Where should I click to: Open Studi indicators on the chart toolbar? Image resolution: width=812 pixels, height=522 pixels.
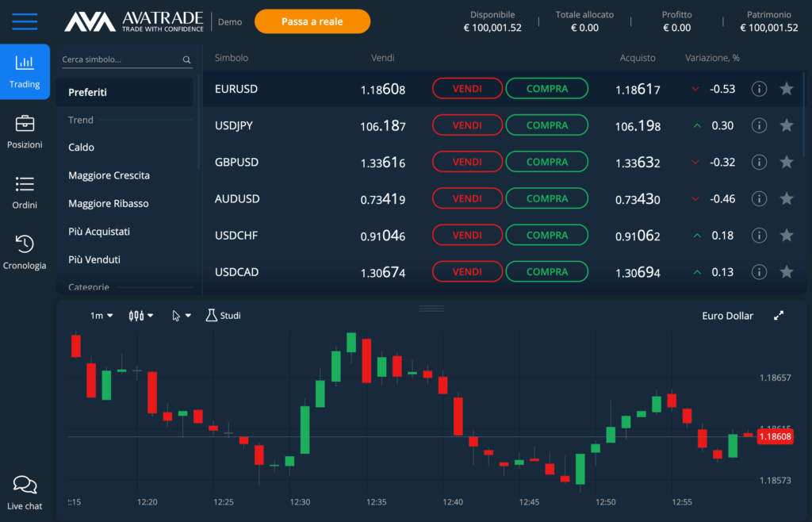[x=223, y=315]
